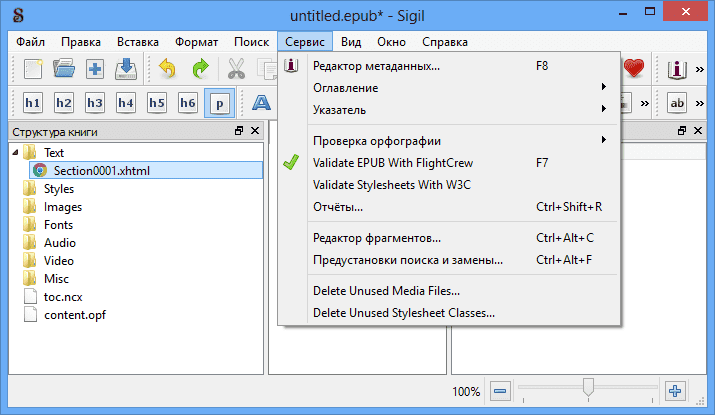Apply heading h1 style button

pos(33,103)
